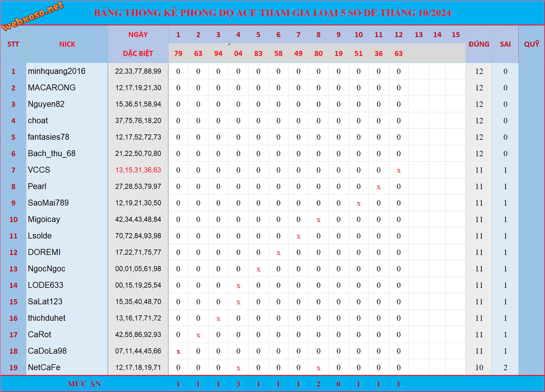This screenshot has width=545, height=392.
Task: Click the red x in the CaRot row
Action: tap(198, 335)
